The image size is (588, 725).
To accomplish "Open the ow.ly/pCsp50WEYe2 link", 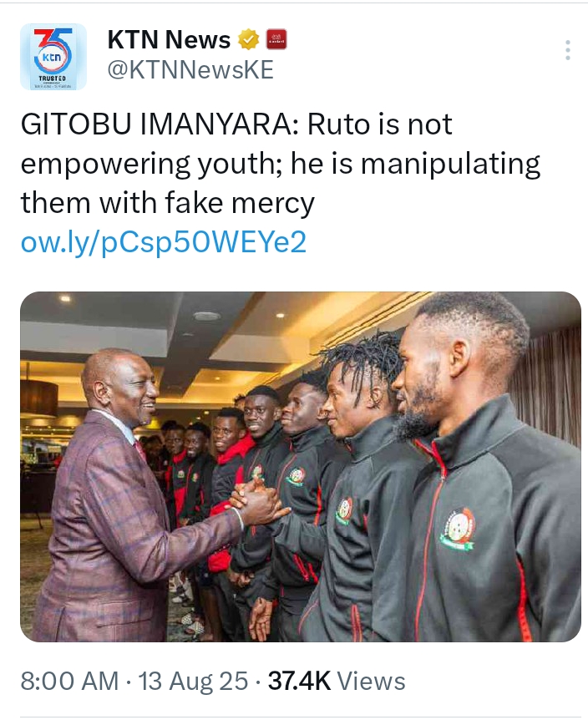I will (x=164, y=242).
